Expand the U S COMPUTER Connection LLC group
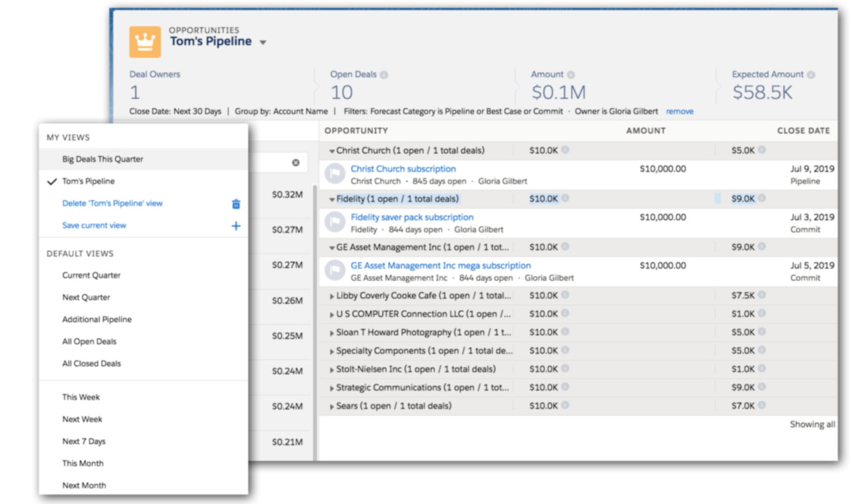This screenshot has width=851, height=504. click(x=332, y=315)
